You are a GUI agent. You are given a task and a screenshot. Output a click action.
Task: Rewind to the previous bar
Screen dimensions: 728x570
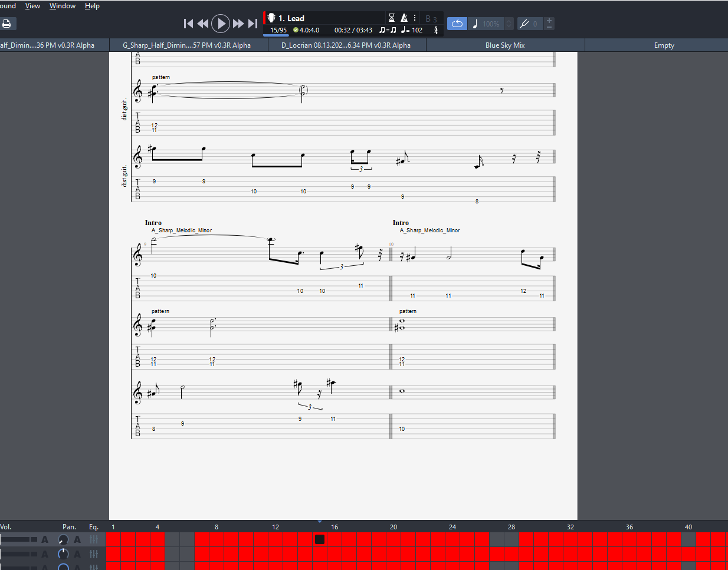click(203, 24)
